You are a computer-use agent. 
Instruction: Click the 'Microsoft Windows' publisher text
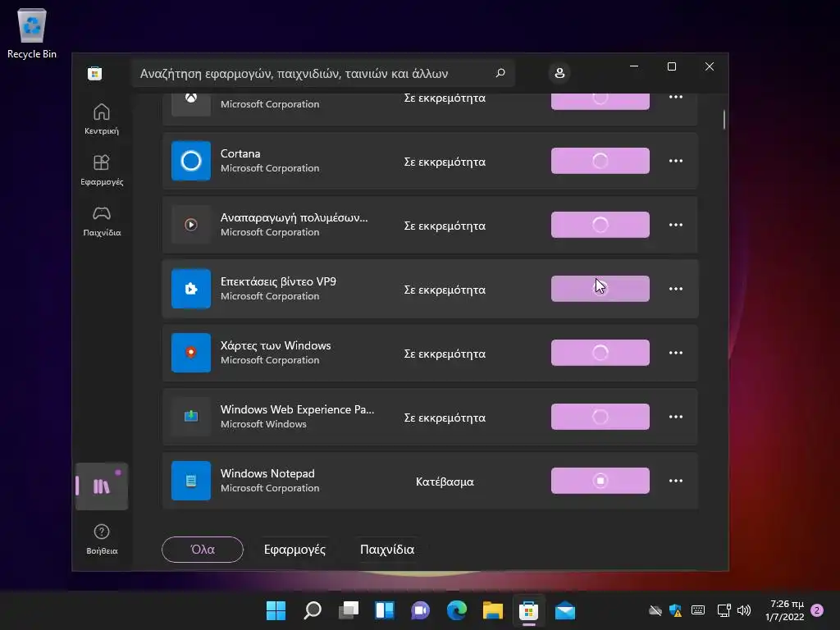pyautogui.click(x=263, y=424)
